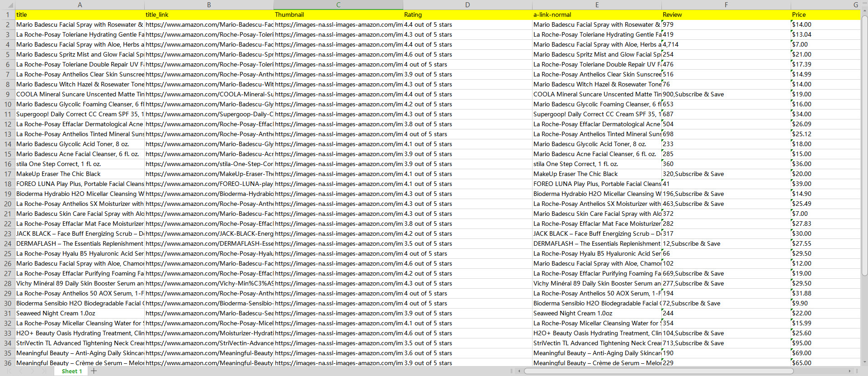
Task: Select 'Seaweed Night Cream 1.0oz' in column A
Action: point(80,313)
